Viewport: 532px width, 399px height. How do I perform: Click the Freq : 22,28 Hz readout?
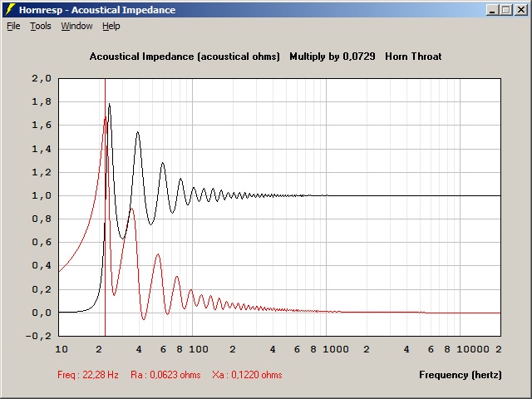88,375
